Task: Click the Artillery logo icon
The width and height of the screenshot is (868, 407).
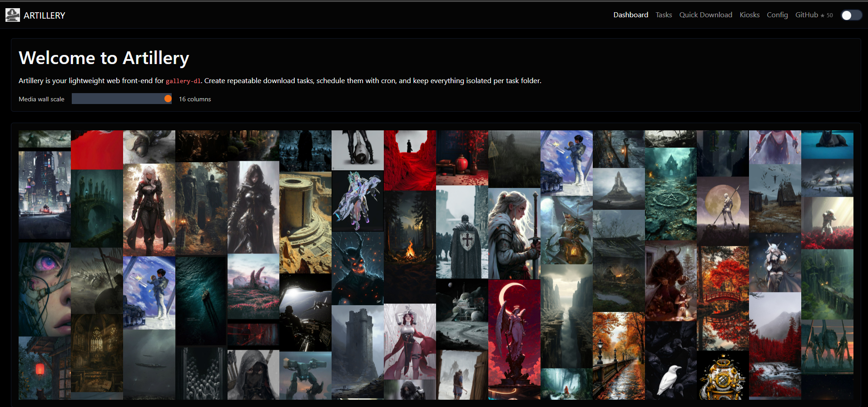Action: 12,15
